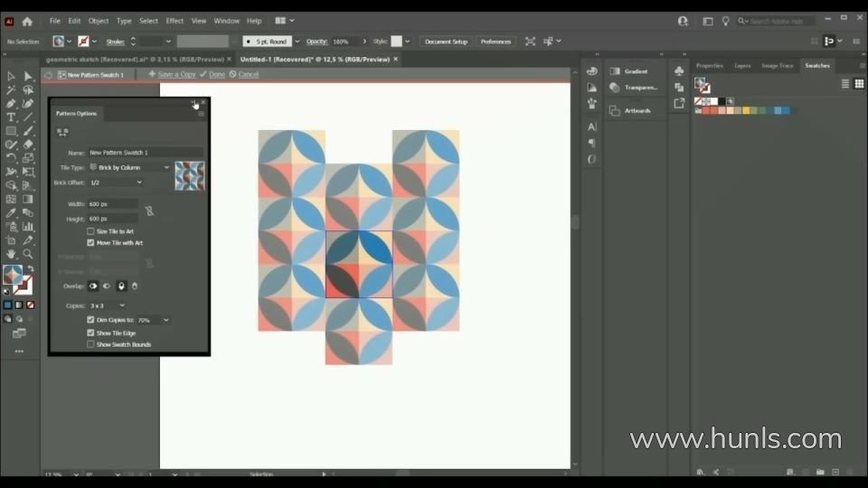Open the Effect menu

(175, 21)
